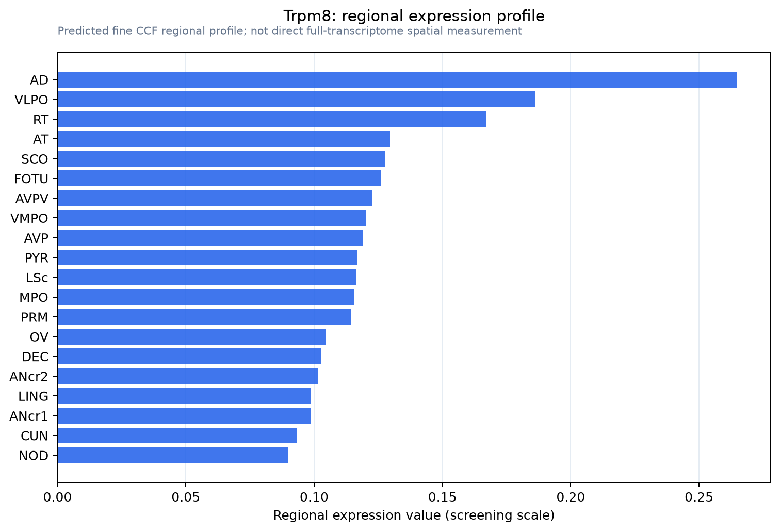Viewport: 780px width, 532px height.
Task: Select the AVPV axis label
Action: tap(32, 199)
